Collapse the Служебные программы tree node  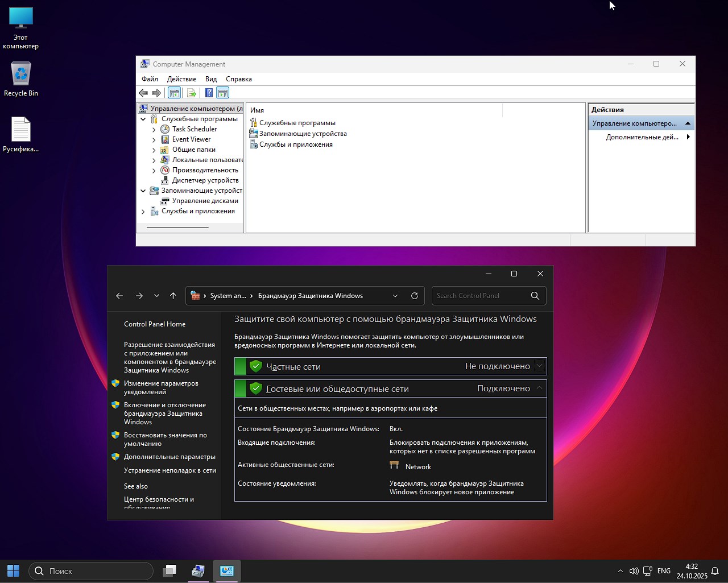pyautogui.click(x=143, y=119)
